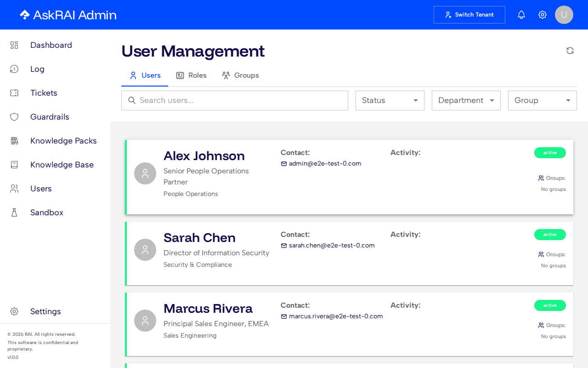The height and width of the screenshot is (368, 588).
Task: Click admin@e2e-test-0.com email address
Action: click(x=325, y=163)
